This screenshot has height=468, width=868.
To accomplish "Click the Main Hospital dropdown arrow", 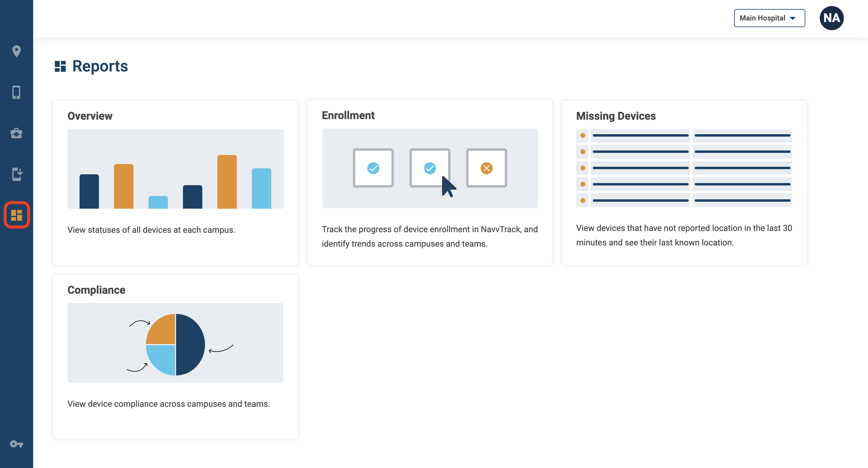I will (x=793, y=18).
